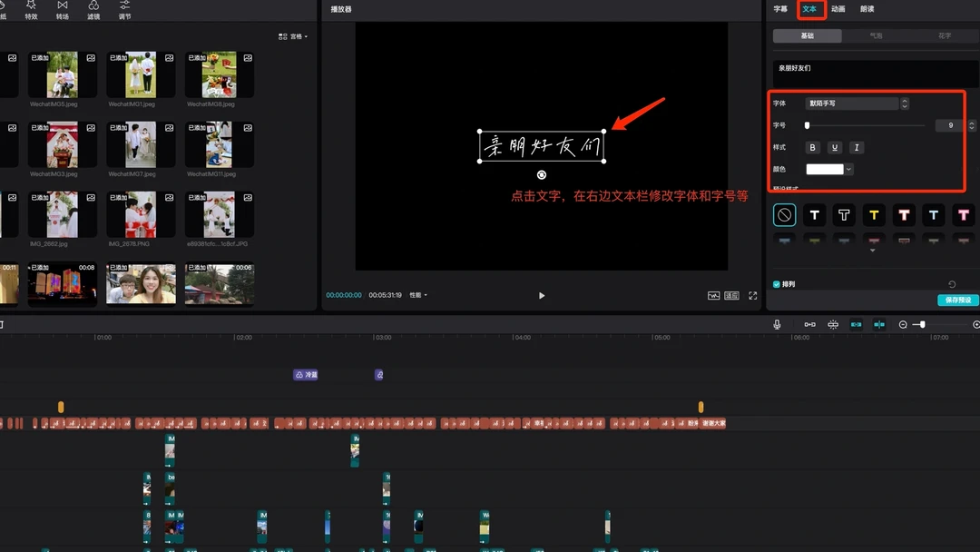Screen dimensions: 980x552
Task: Click the image icon on WechatIMG8.jpeg thumbnail
Action: pyautogui.click(x=248, y=57)
